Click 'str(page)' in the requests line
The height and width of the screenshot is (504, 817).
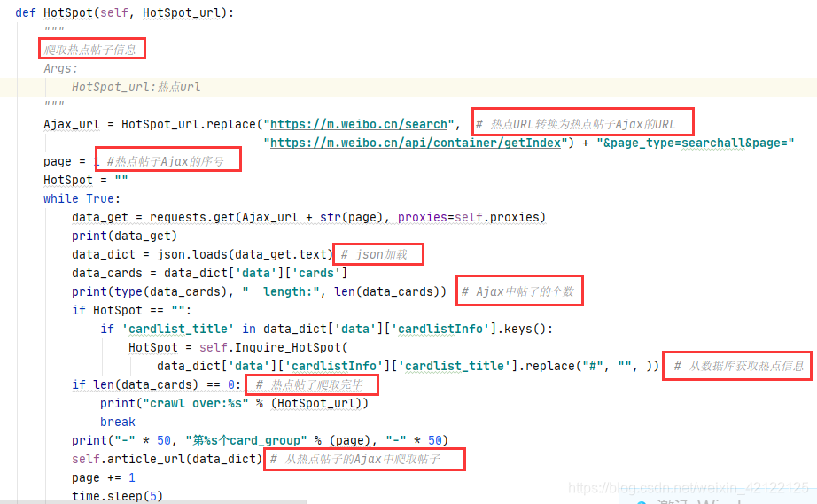(354, 218)
